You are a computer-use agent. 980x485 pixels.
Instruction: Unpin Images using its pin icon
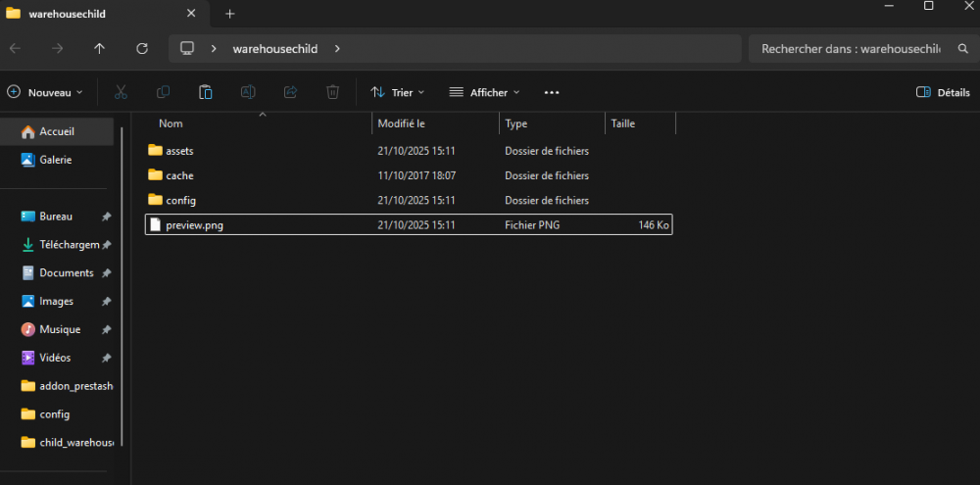pyautogui.click(x=106, y=301)
